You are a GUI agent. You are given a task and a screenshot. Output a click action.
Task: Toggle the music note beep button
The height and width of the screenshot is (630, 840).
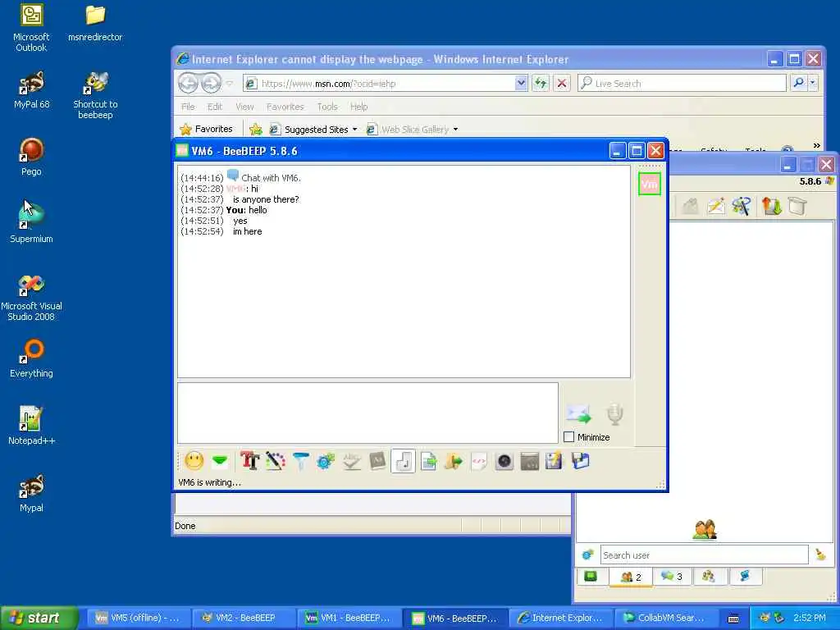pyautogui.click(x=403, y=461)
